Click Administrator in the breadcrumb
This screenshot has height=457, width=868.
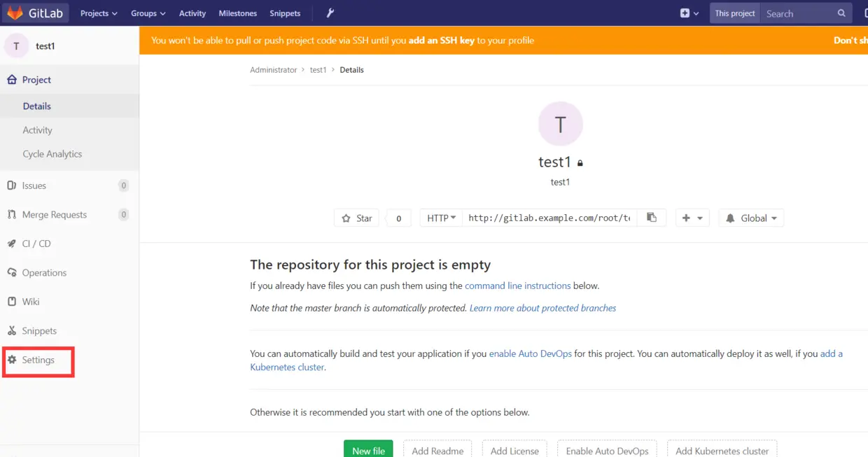(274, 70)
